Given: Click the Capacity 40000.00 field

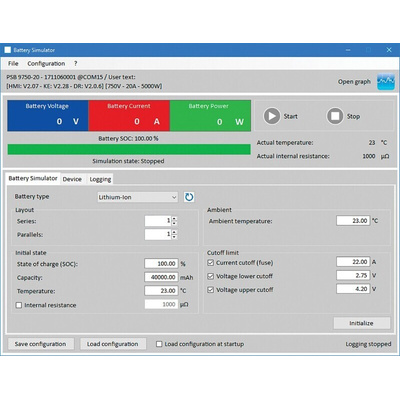Looking at the screenshot, I should click(161, 277).
